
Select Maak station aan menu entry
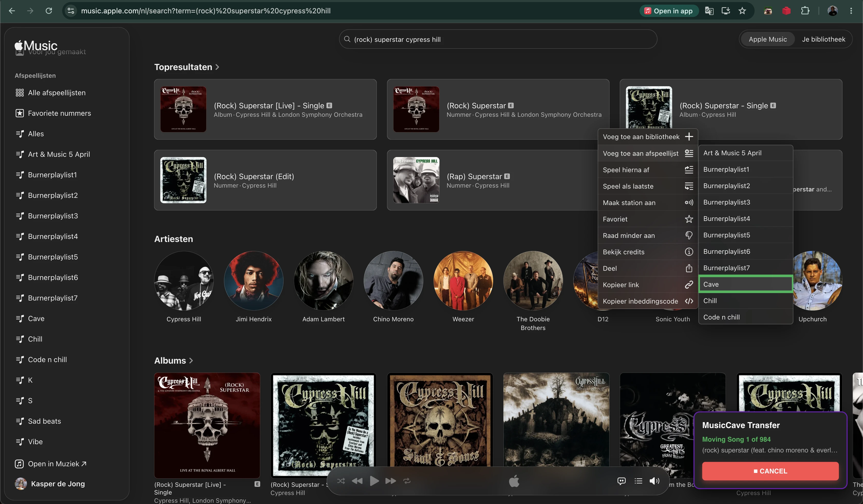click(x=648, y=202)
